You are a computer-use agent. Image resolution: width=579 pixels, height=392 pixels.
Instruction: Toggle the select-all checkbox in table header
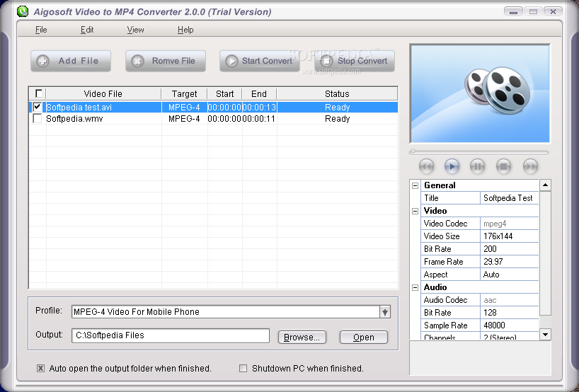[x=38, y=93]
